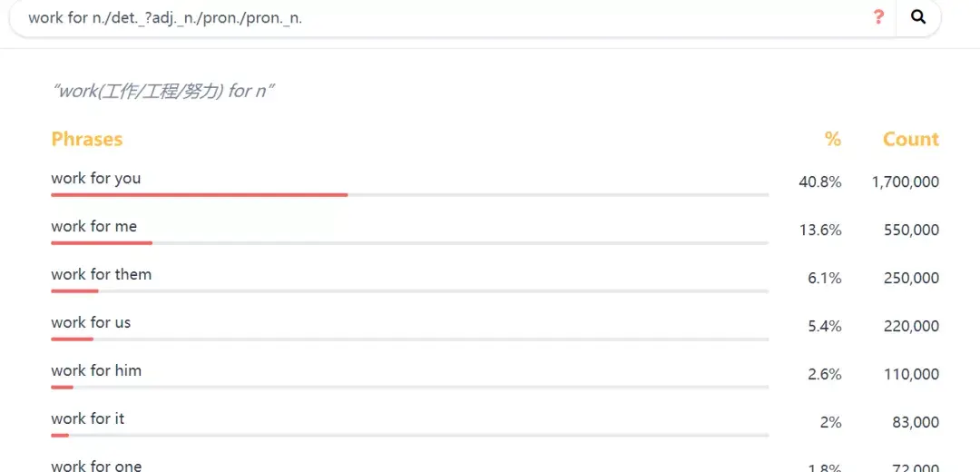The width and height of the screenshot is (980, 472).
Task: Click the red bar under "work for you"
Action: [200, 194]
